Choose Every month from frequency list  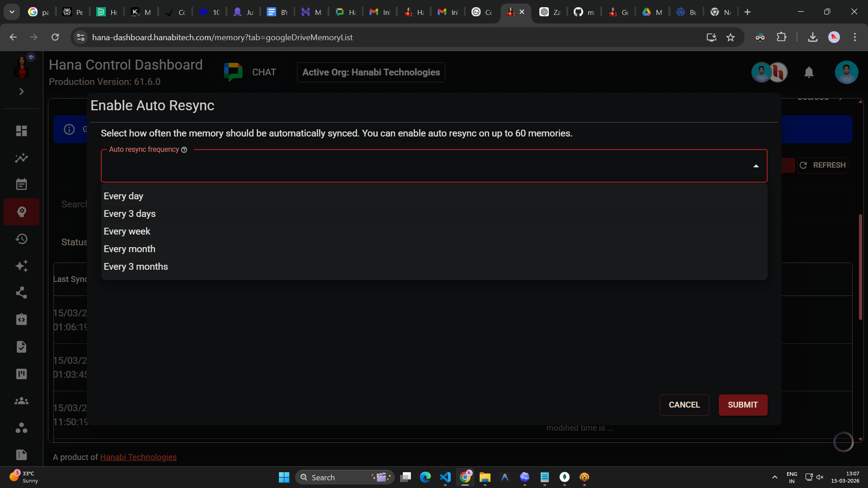click(x=129, y=249)
